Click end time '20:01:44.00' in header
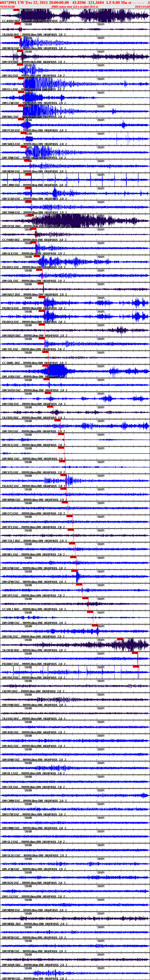 tap(142, 7)
